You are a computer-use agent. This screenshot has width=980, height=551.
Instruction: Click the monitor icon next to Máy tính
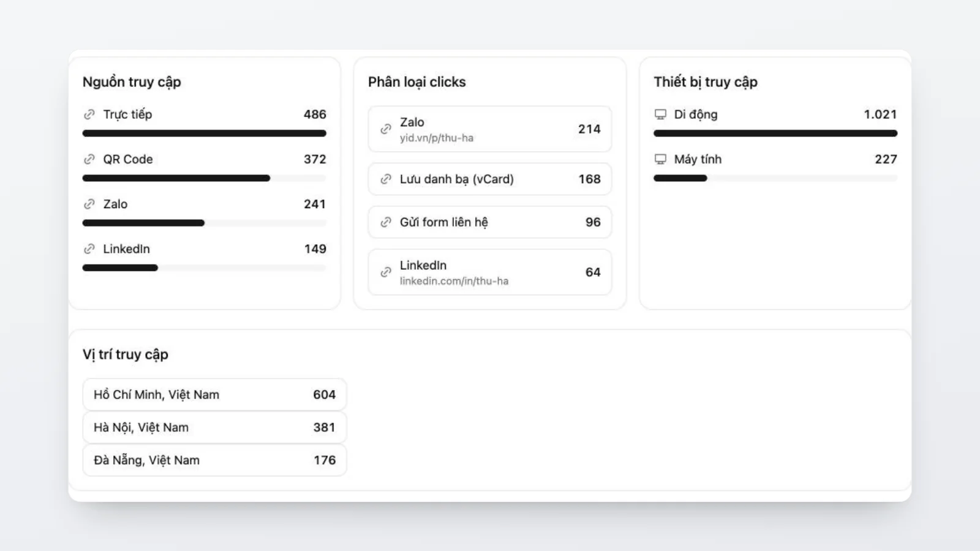(x=660, y=159)
